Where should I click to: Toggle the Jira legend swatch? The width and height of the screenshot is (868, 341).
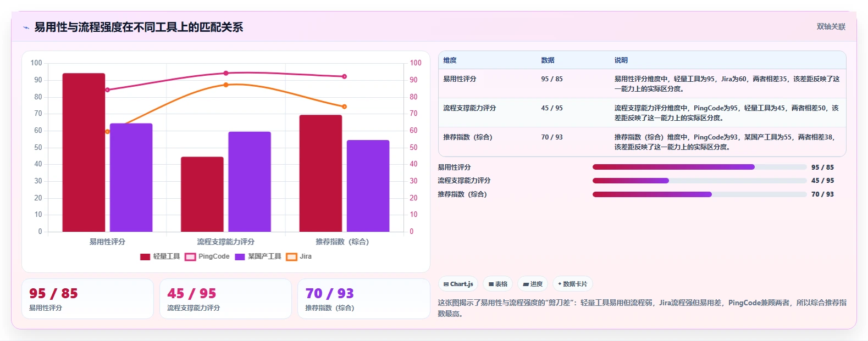click(x=292, y=256)
